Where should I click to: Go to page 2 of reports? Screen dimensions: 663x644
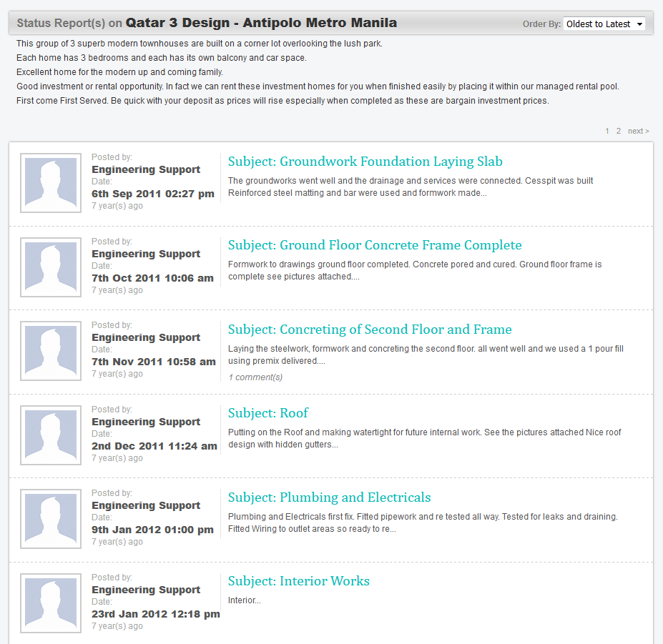[x=619, y=131]
